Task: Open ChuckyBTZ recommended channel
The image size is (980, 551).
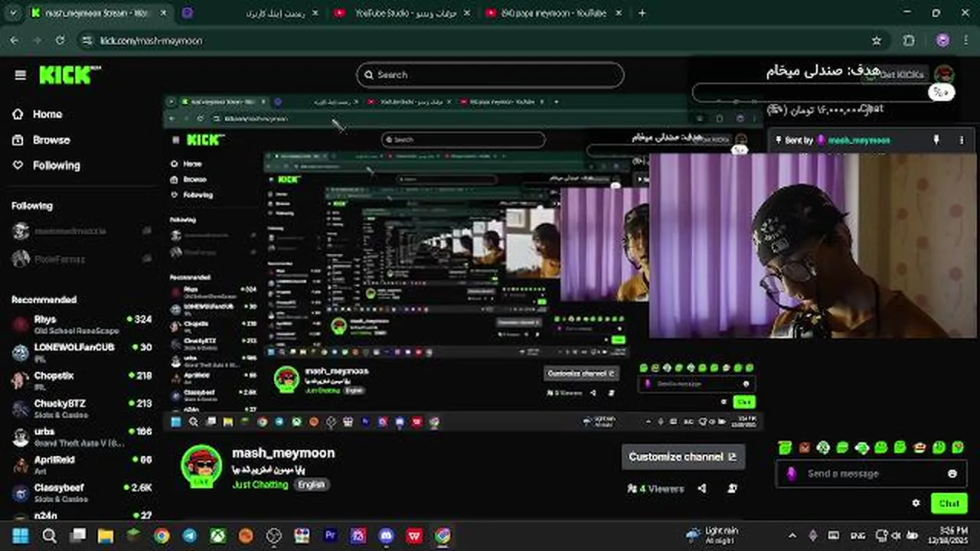Action: click(81, 408)
